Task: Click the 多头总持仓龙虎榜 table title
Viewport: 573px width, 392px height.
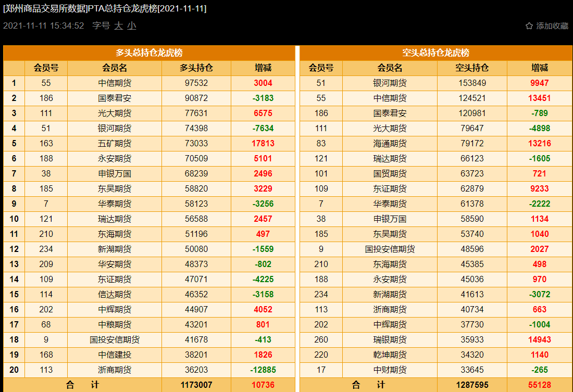Action: 149,53
